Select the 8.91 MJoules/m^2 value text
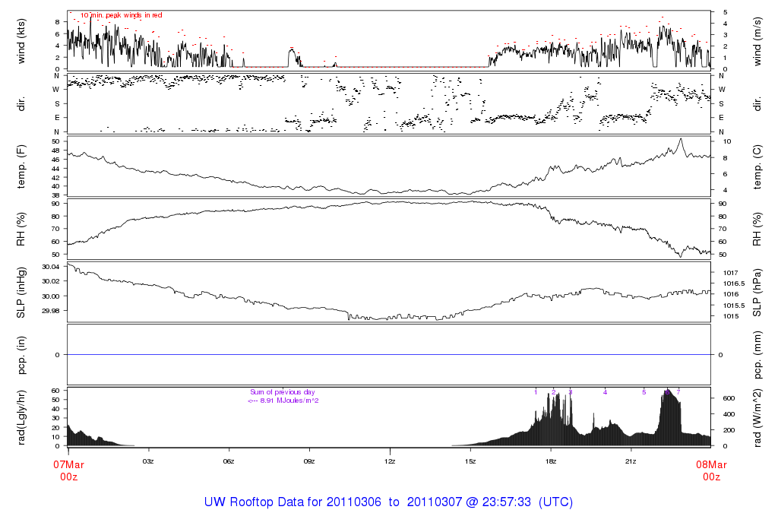This screenshot has width=778, height=532. tap(283, 401)
